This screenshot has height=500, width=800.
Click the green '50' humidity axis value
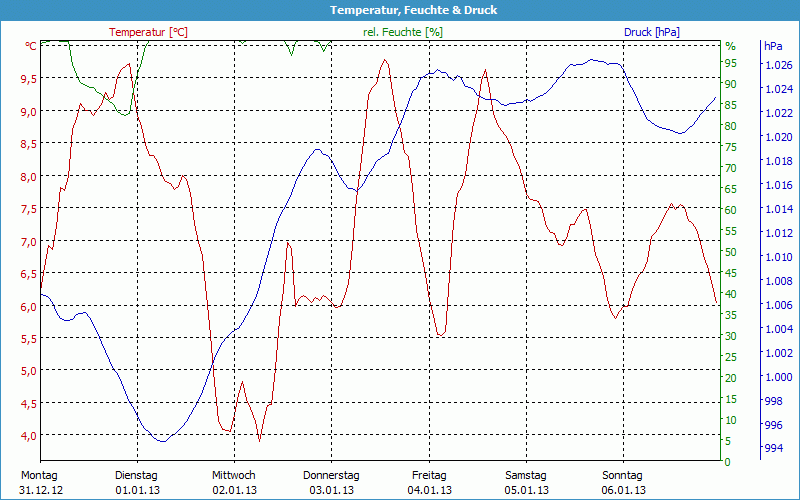tap(731, 252)
